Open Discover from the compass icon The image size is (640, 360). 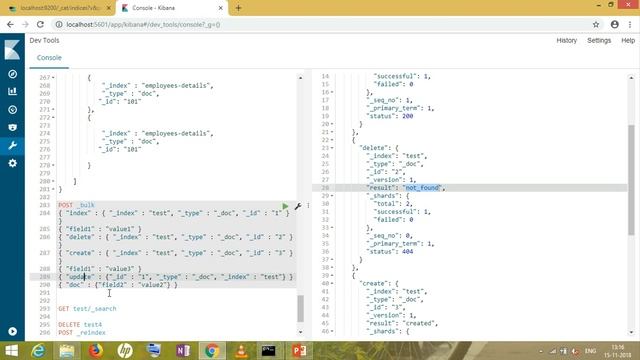coord(13,74)
